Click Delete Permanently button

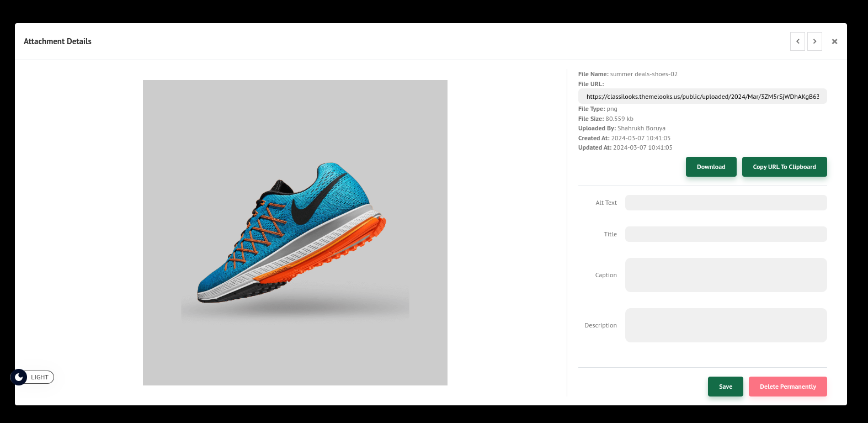point(787,387)
